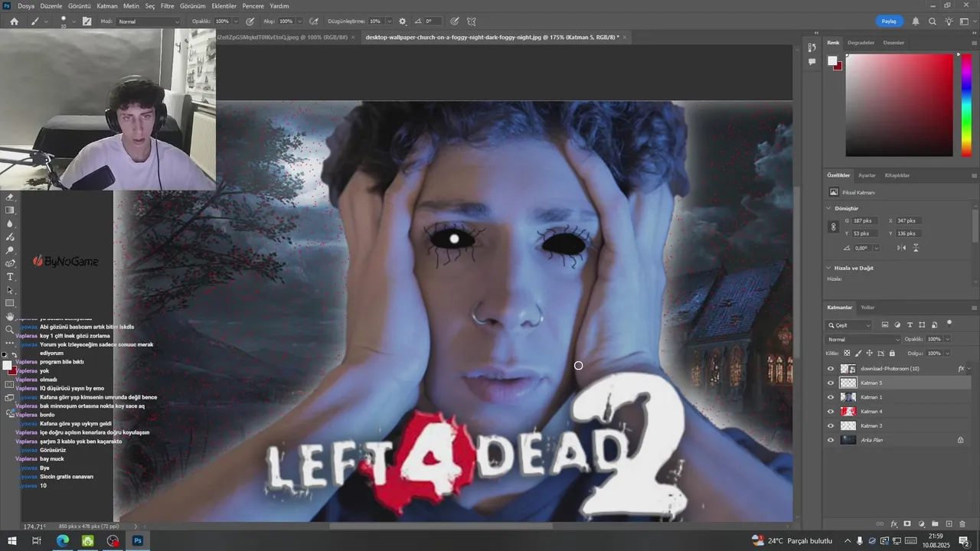Screen dimensions: 980x551
Task: Toggle layer filtering on/off switch
Action: pos(949,324)
